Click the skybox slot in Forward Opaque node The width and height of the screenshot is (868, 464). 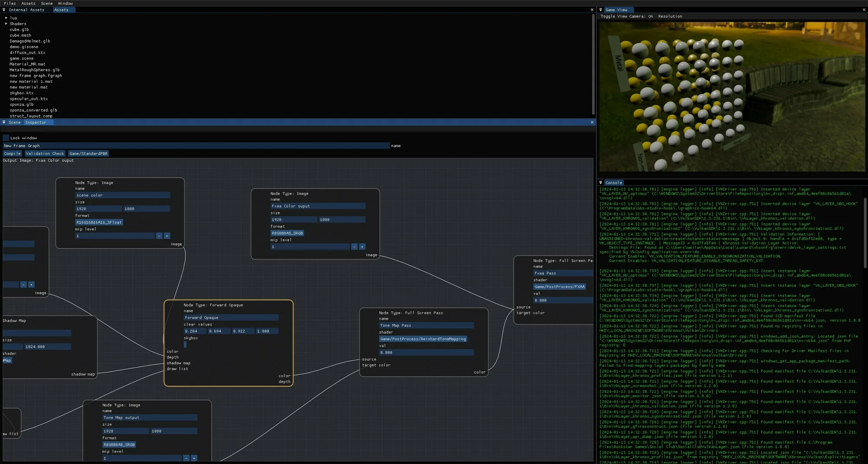pos(185,345)
